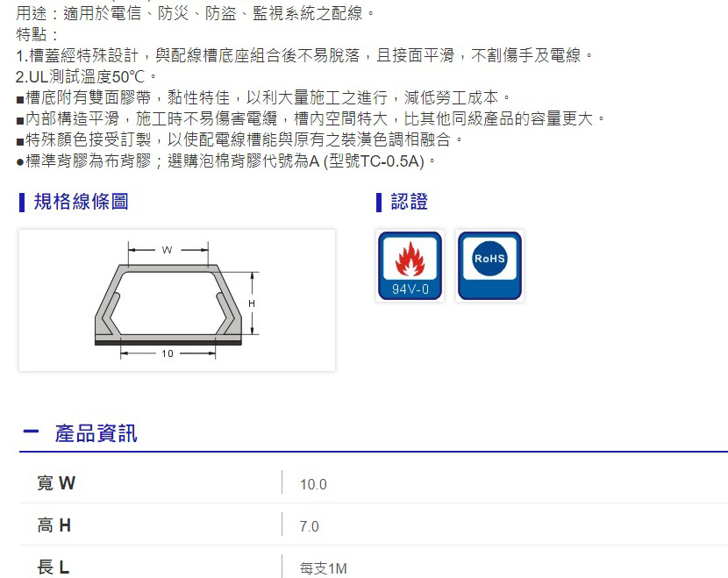
Task: Click the 認證 heading
Action: 409,202
